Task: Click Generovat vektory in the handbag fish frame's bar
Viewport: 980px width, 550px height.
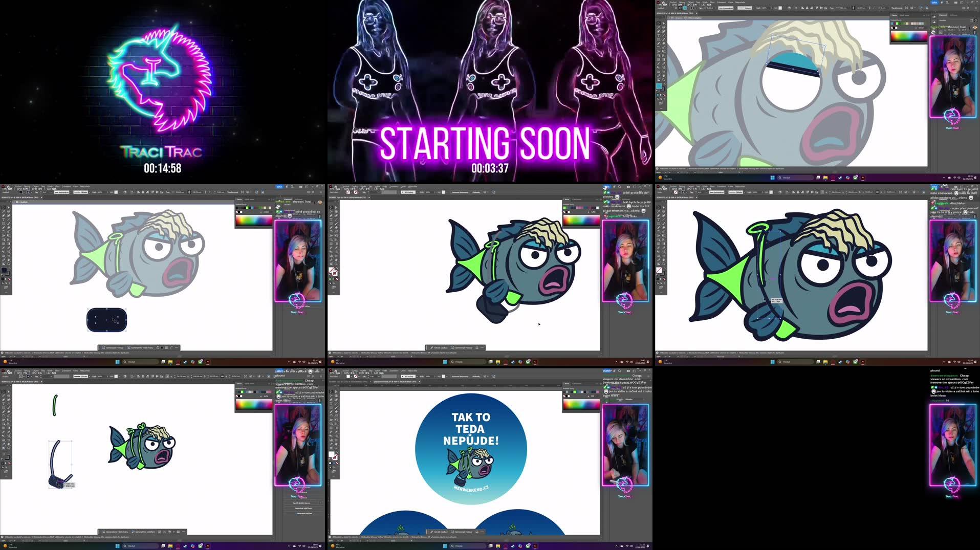Action: [463, 347]
